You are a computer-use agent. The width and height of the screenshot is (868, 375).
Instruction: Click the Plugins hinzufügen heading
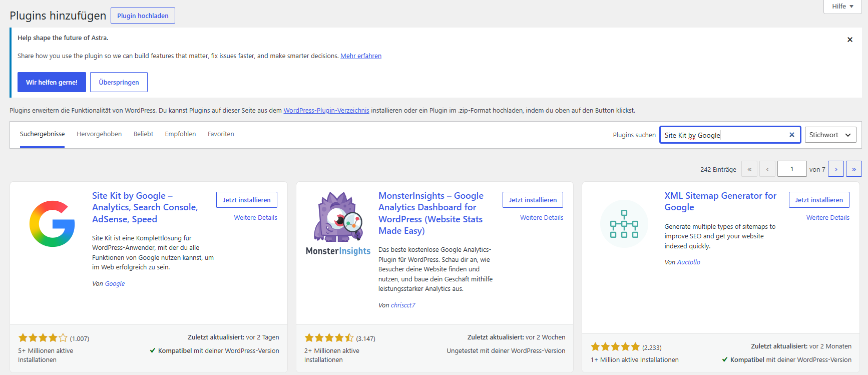58,16
